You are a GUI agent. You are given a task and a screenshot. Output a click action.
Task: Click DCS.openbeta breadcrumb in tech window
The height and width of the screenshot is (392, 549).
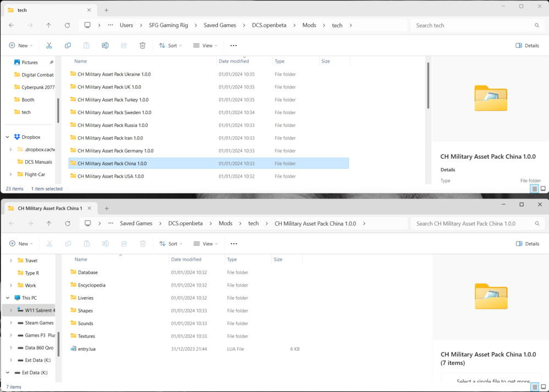[x=269, y=25]
